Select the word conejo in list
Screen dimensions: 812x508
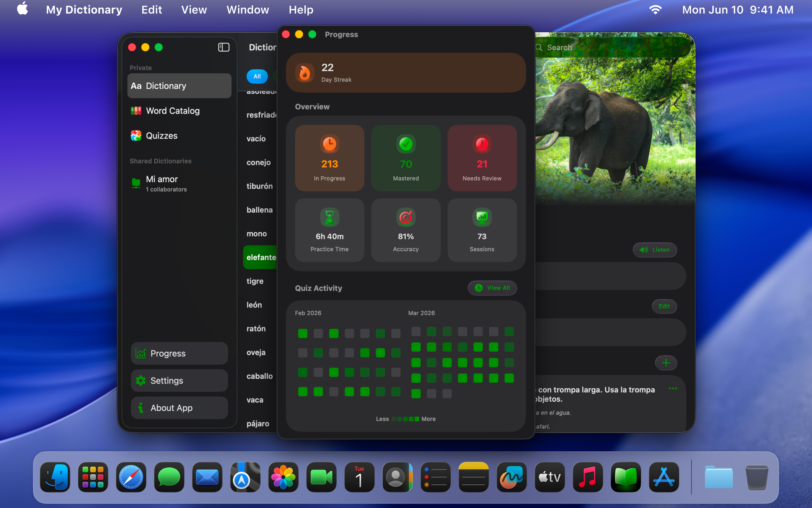pyautogui.click(x=258, y=162)
